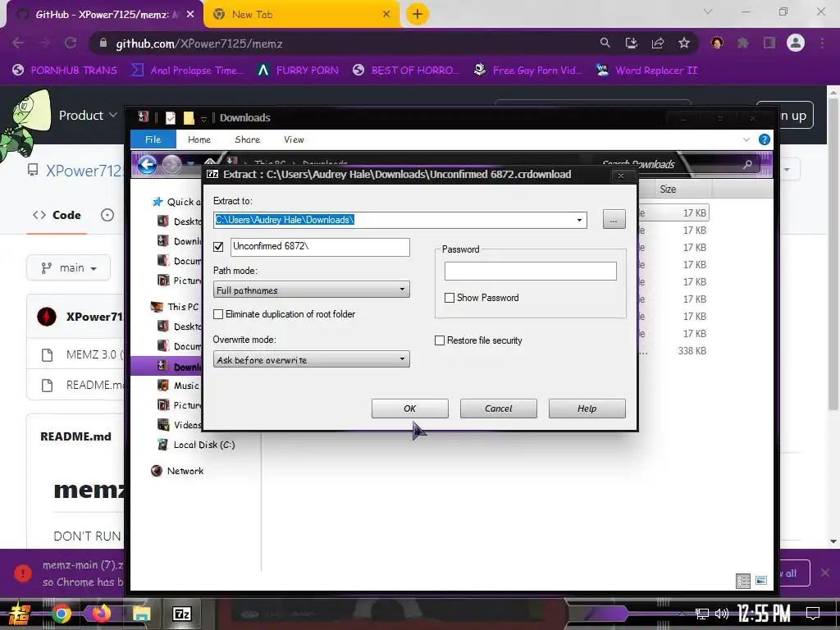Reload the page in Chrome
This screenshot has height=630, width=840.
71,43
